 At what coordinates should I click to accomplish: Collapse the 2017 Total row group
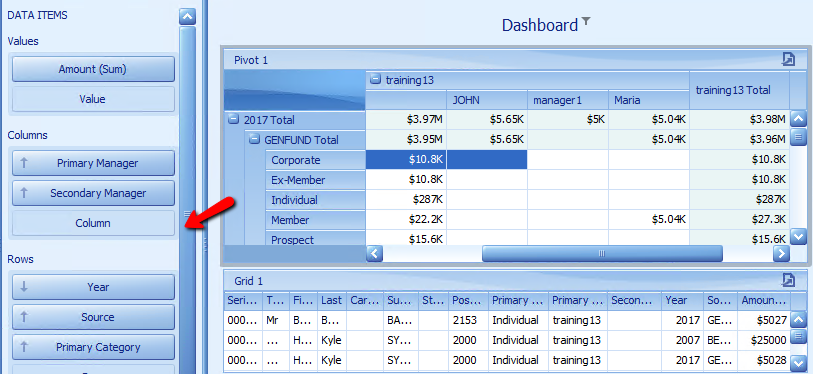pyautogui.click(x=233, y=120)
